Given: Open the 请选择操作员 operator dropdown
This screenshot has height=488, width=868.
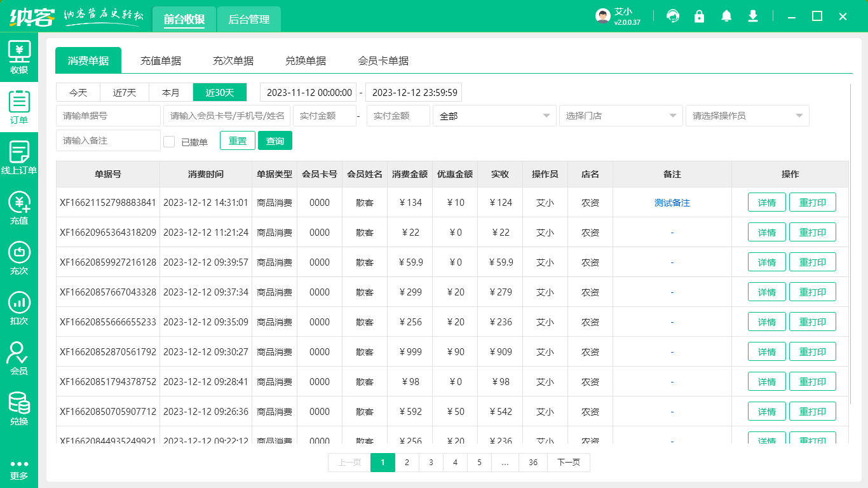Looking at the screenshot, I should 747,116.
